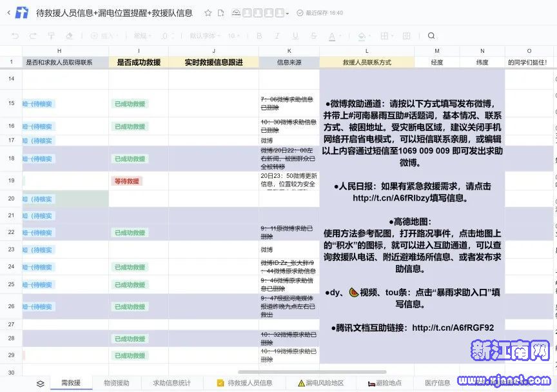Select row 19 header
The width and height of the screenshot is (557, 392).
(12, 181)
